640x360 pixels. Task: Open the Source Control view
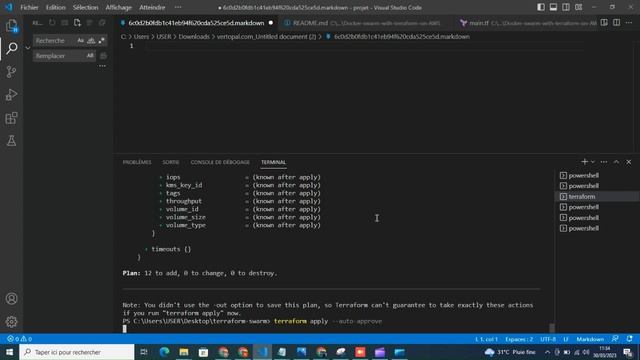(11, 72)
